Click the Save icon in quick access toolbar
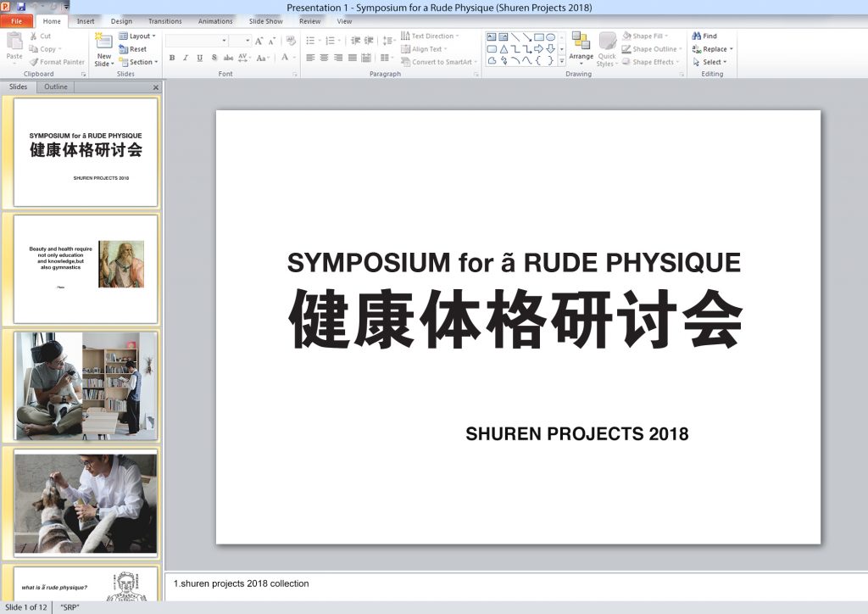The width and height of the screenshot is (868, 614). (21, 7)
